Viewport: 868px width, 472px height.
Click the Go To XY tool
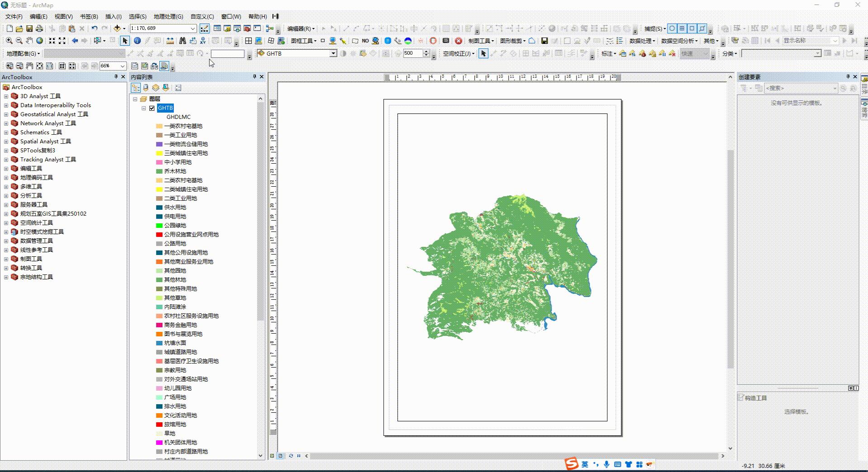tap(202, 40)
